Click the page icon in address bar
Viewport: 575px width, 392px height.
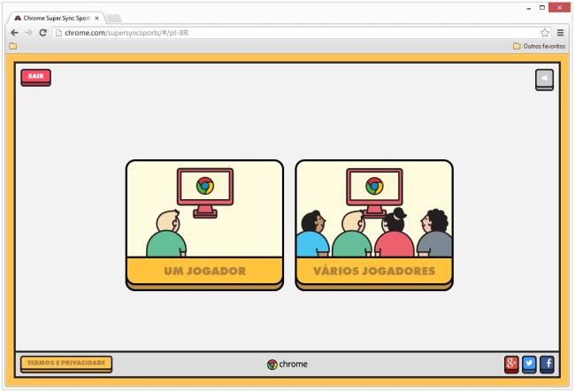pos(58,33)
